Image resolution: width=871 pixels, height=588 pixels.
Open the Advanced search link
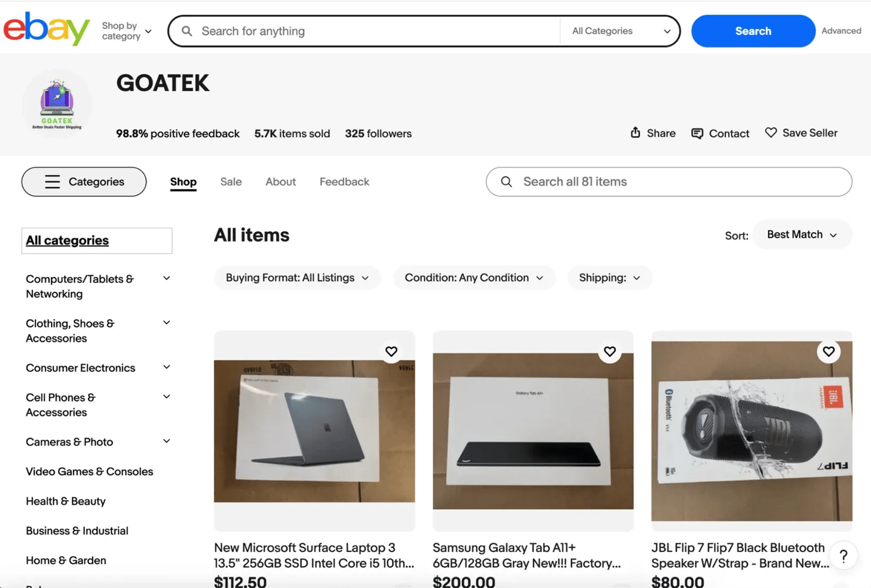[x=841, y=31]
